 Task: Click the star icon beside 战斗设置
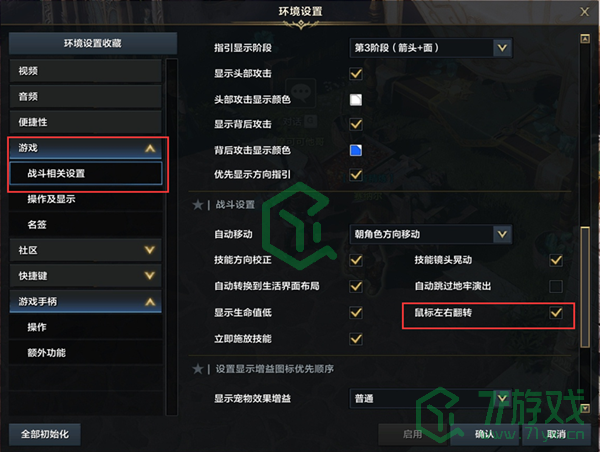pos(197,205)
